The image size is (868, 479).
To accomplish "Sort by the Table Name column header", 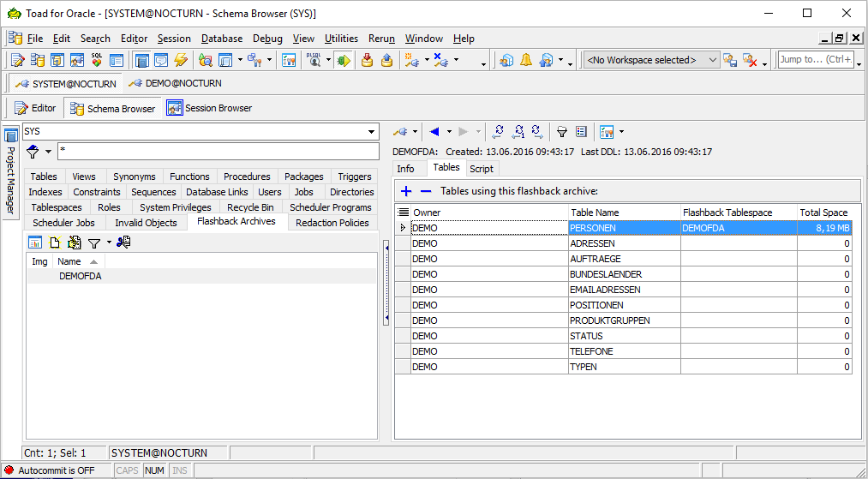I will (x=625, y=213).
